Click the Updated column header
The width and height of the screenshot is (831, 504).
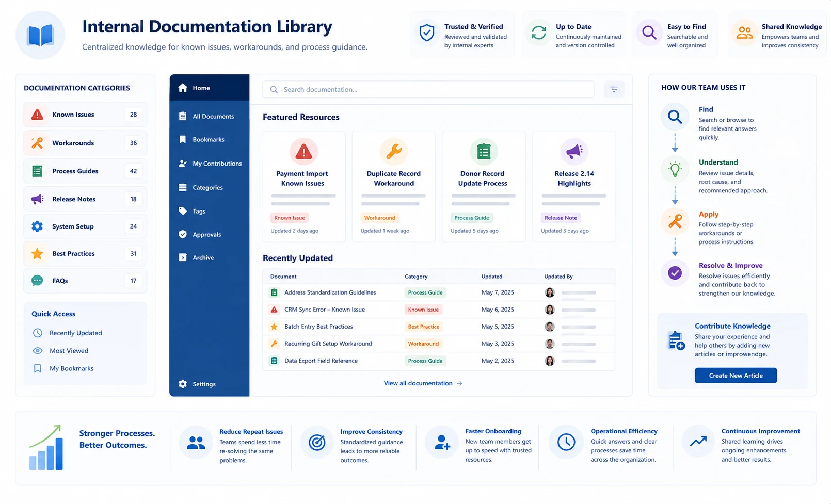(x=492, y=277)
